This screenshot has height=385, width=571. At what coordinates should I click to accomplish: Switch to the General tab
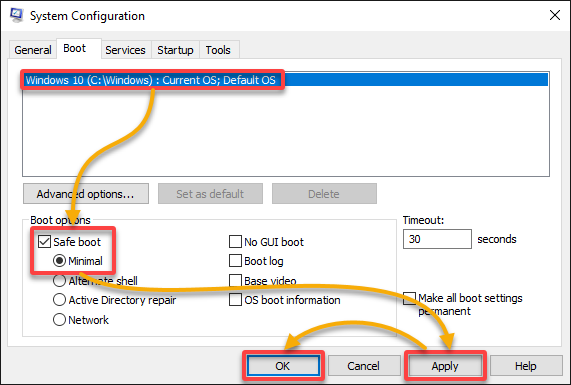coord(33,50)
